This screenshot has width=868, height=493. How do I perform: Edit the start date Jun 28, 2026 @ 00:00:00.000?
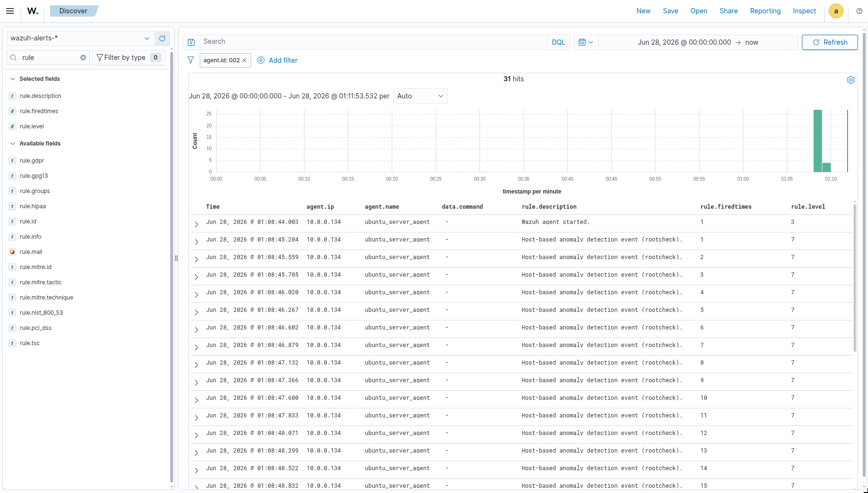tap(684, 42)
